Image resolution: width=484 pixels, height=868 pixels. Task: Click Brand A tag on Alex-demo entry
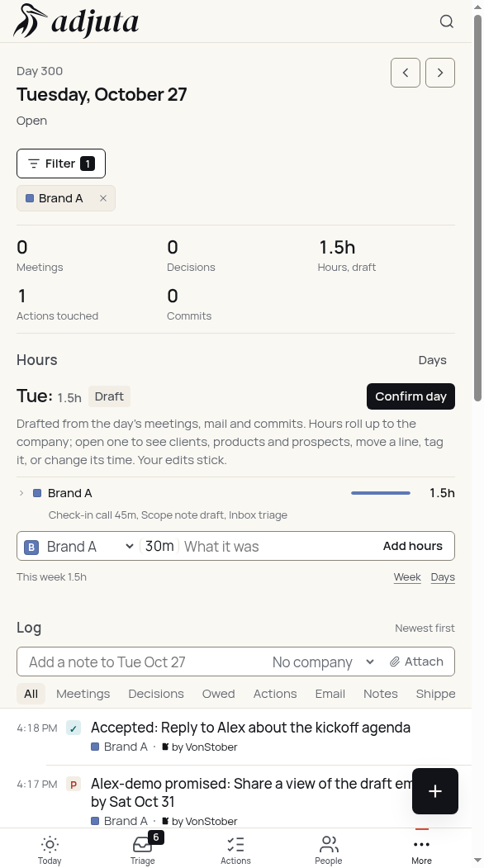119,821
